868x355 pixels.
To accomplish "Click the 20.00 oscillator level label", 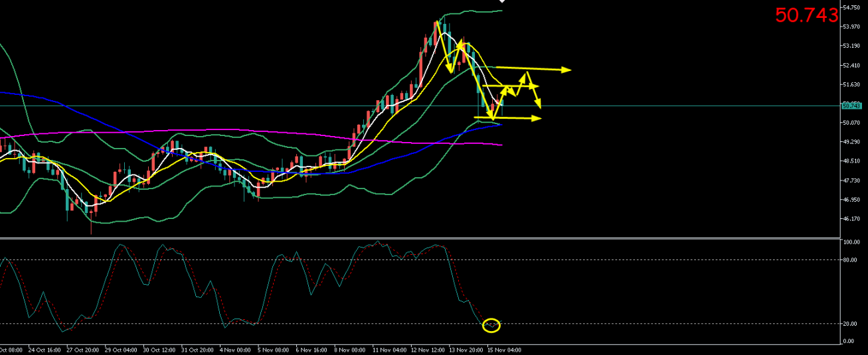I will pyautogui.click(x=850, y=324).
